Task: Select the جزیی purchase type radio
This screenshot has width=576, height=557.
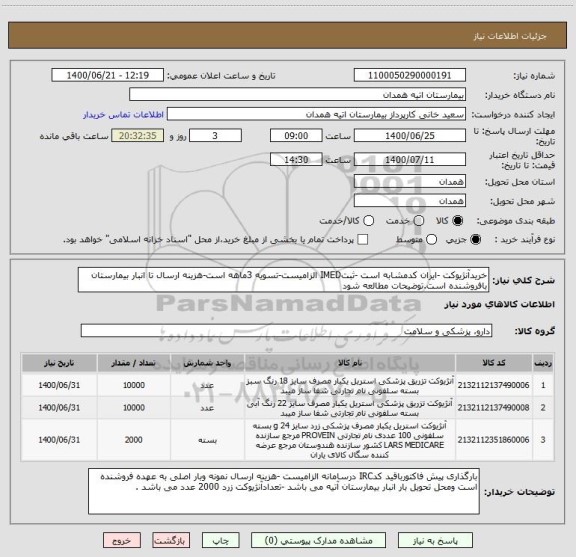Action: 475,240
